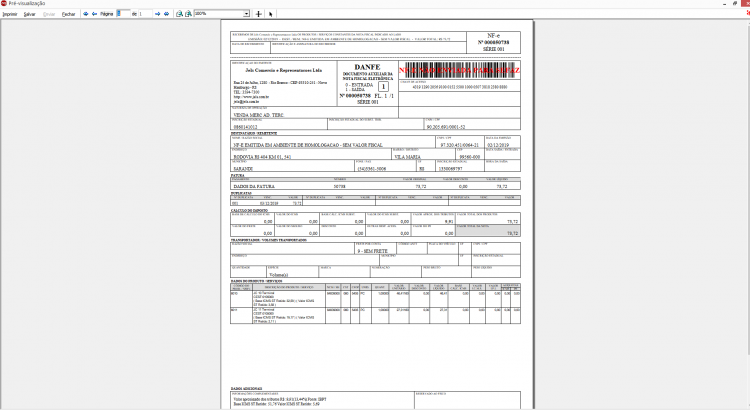Click the Salvar button
The image size is (750, 410).
(30, 14)
